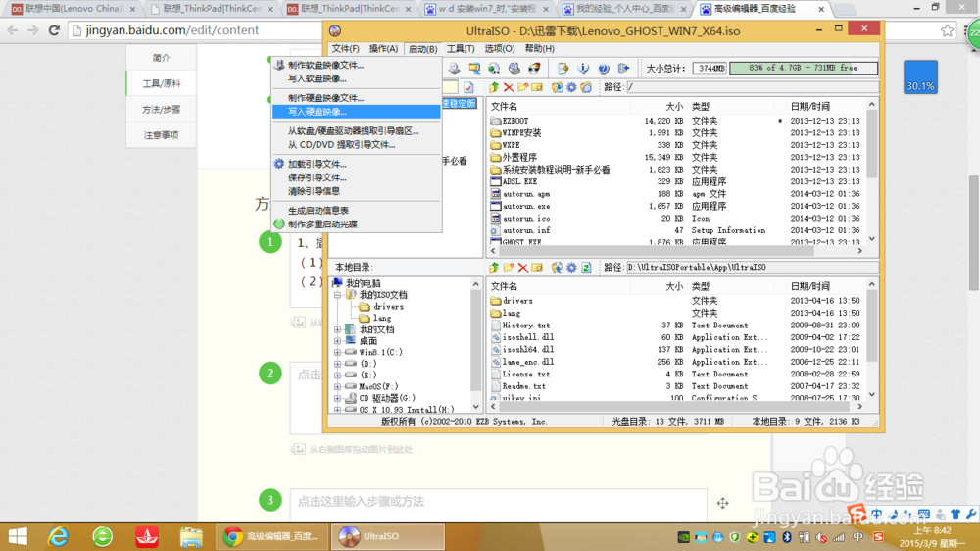980x551 pixels.
Task: Open the 工具(T) menu
Action: click(x=460, y=49)
